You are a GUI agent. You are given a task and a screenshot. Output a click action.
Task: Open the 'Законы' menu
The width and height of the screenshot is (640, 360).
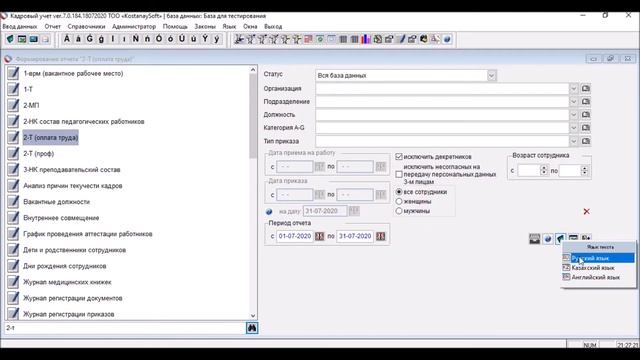pos(205,27)
